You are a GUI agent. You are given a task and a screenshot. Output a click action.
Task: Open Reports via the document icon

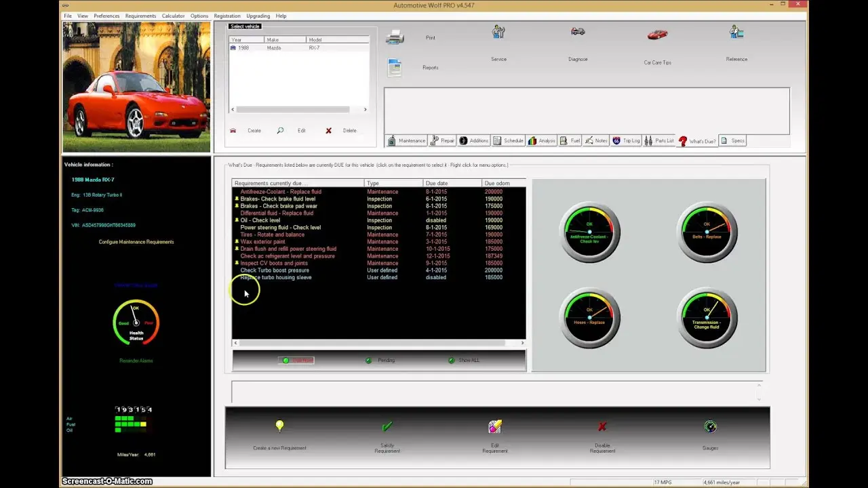[x=395, y=67]
